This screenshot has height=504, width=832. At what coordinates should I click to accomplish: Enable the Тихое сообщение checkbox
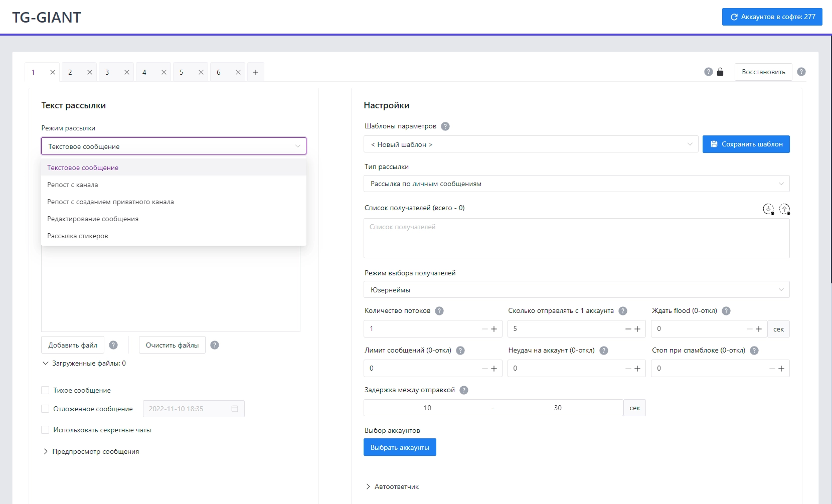(x=45, y=390)
